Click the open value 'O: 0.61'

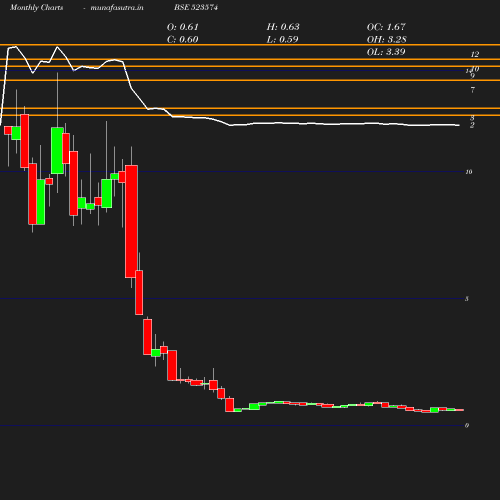(183, 27)
